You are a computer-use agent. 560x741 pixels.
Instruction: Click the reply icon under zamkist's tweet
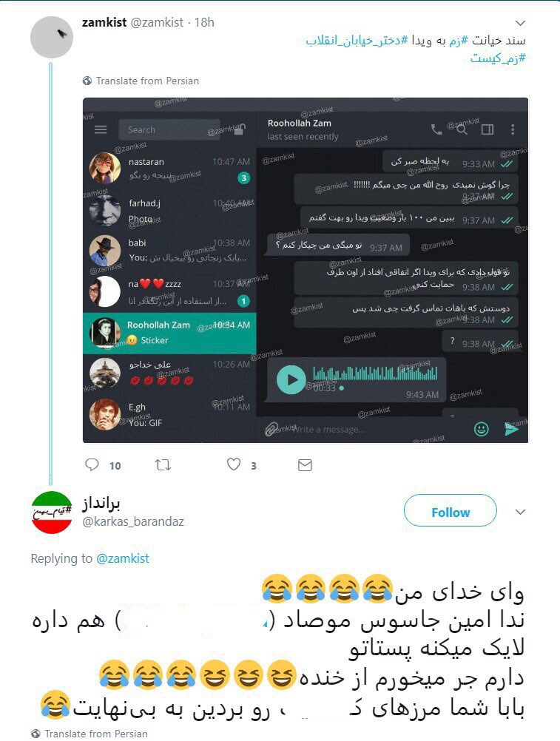[x=92, y=465]
